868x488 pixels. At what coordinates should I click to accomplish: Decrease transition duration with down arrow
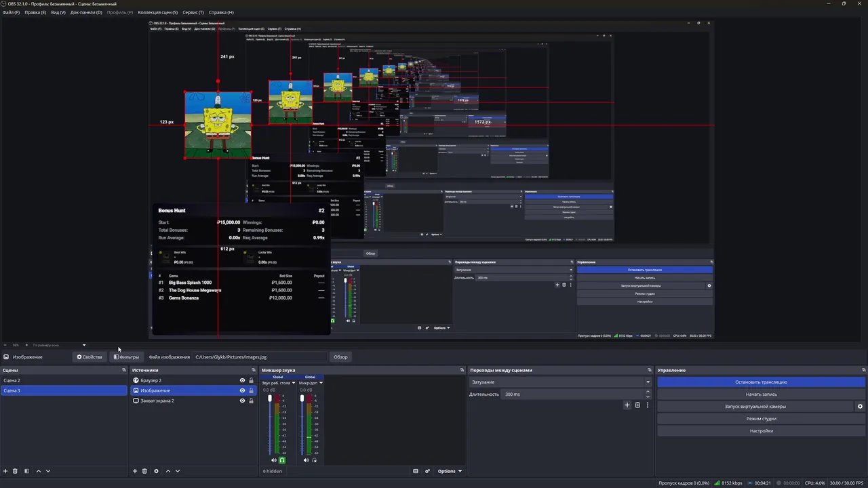[x=648, y=396]
